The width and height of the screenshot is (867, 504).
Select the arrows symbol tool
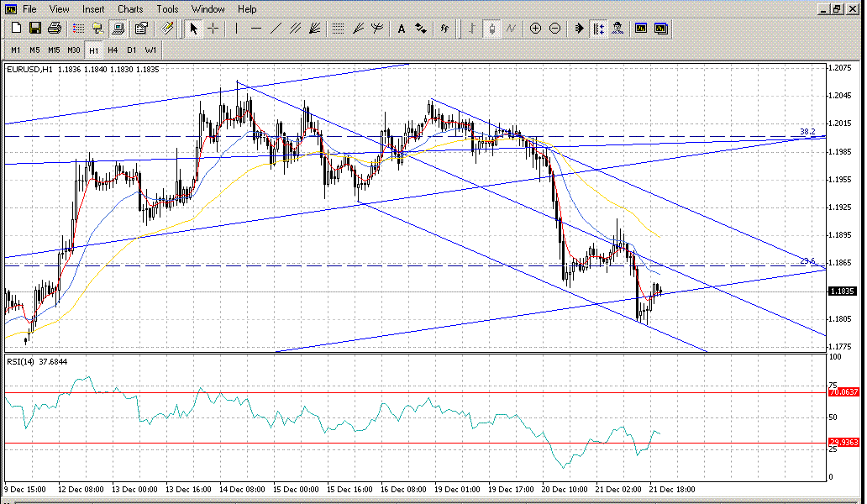pyautogui.click(x=421, y=29)
